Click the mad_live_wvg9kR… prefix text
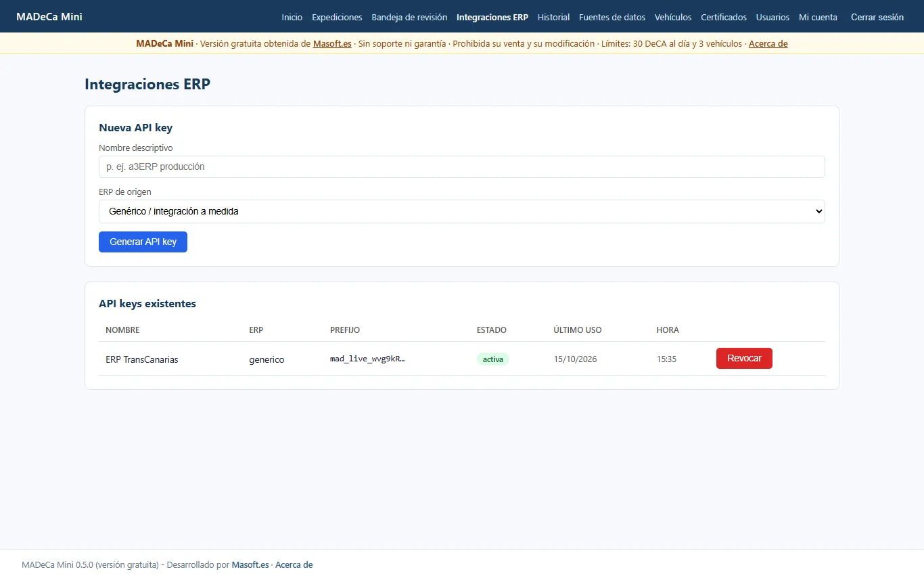Viewport: 924px width, 582px height. point(367,359)
